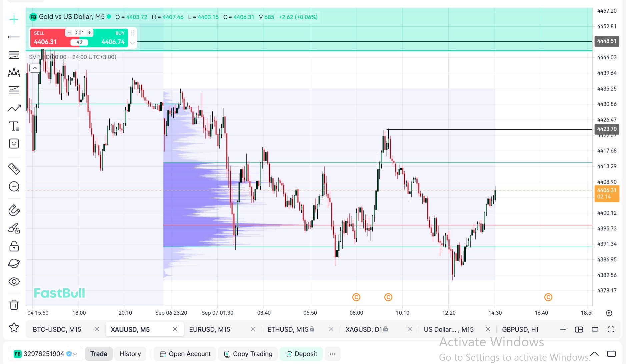Toggle magnet mode for drawings

click(x=14, y=210)
